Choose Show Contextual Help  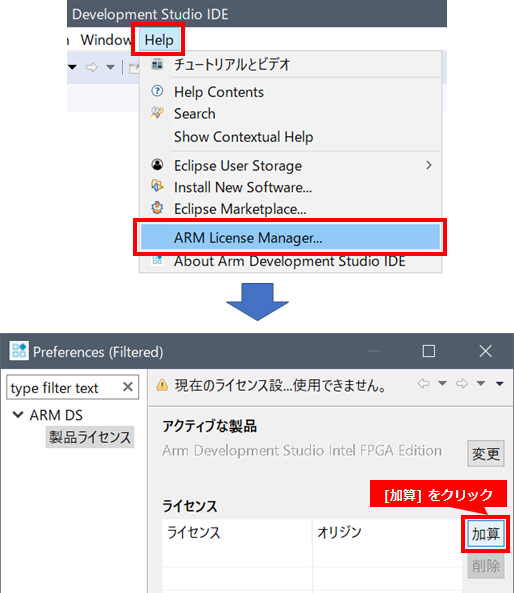[x=290, y=137]
